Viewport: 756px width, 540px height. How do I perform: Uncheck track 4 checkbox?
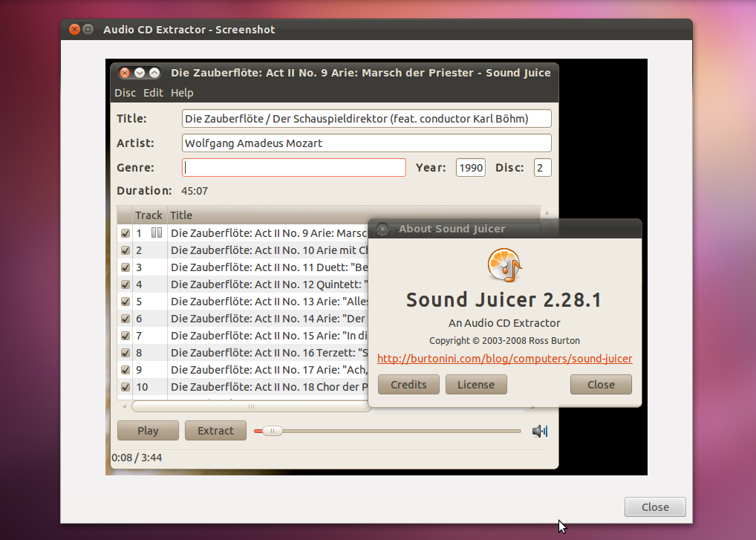pos(126,284)
